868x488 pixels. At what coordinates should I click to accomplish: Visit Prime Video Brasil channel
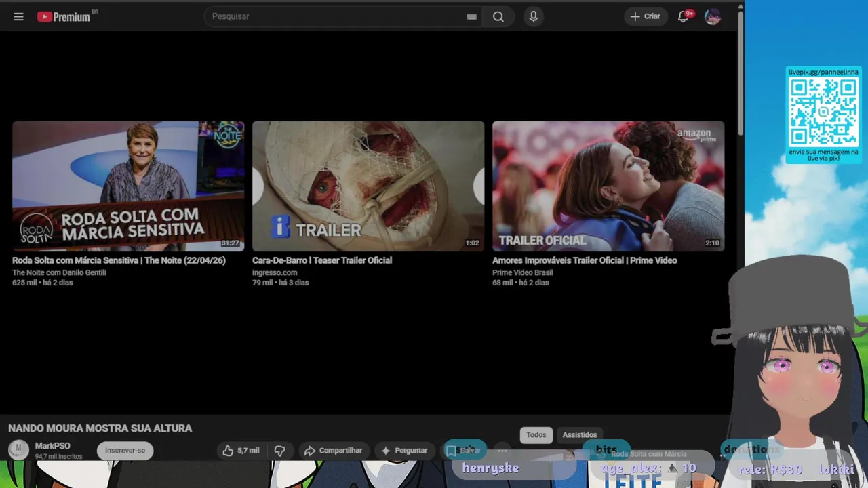click(x=522, y=272)
